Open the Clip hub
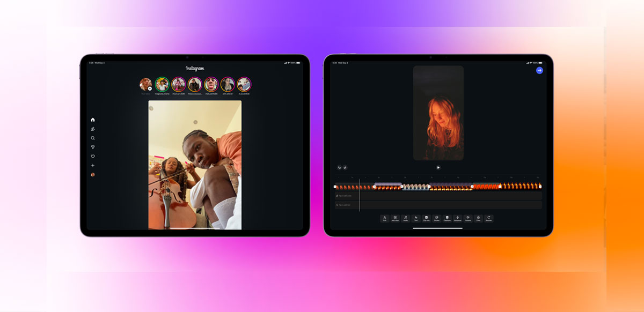The width and height of the screenshot is (644, 312). pos(426,218)
